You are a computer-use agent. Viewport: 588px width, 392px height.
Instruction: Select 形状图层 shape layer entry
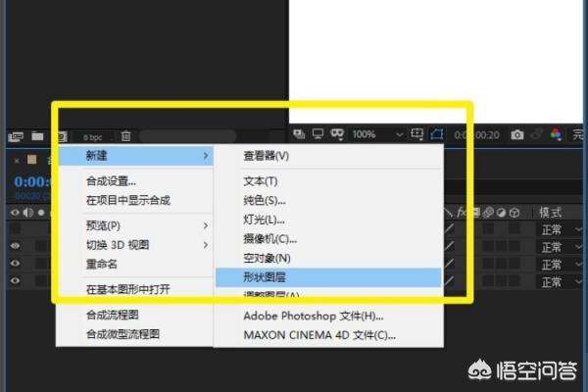(328, 277)
